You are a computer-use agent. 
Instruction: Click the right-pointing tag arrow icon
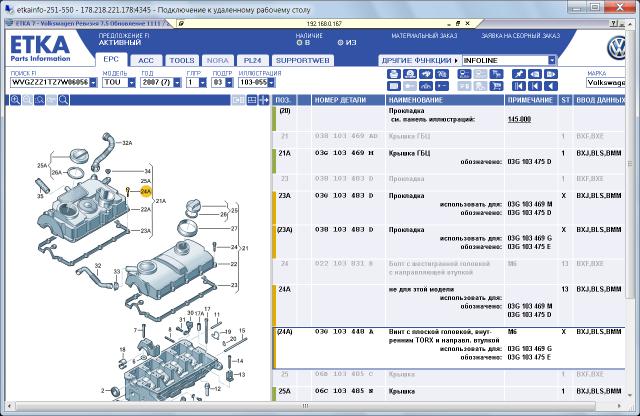click(551, 74)
